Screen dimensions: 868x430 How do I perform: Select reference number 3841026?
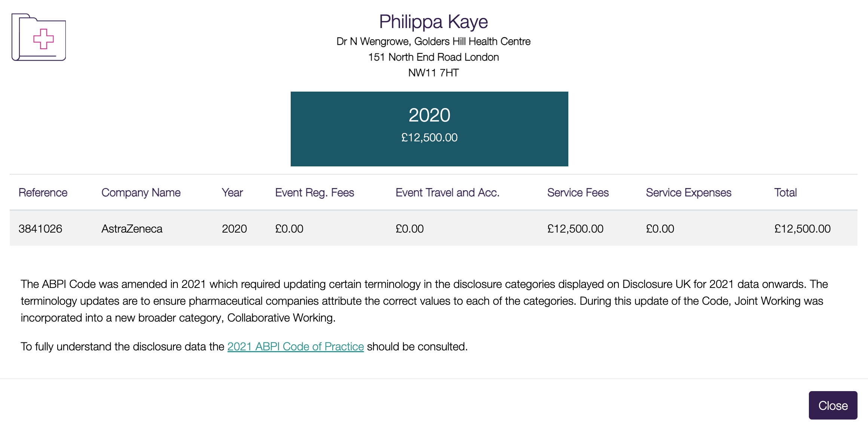click(x=40, y=228)
